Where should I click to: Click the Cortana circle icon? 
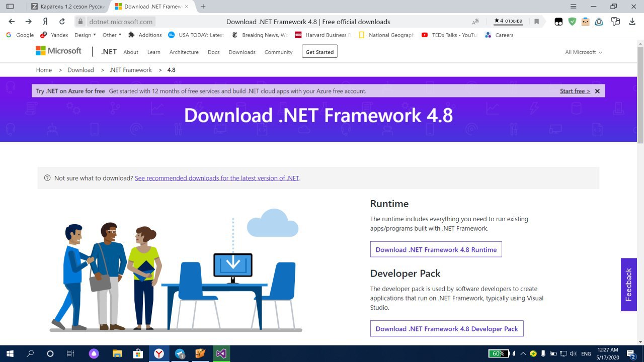pyautogui.click(x=50, y=353)
